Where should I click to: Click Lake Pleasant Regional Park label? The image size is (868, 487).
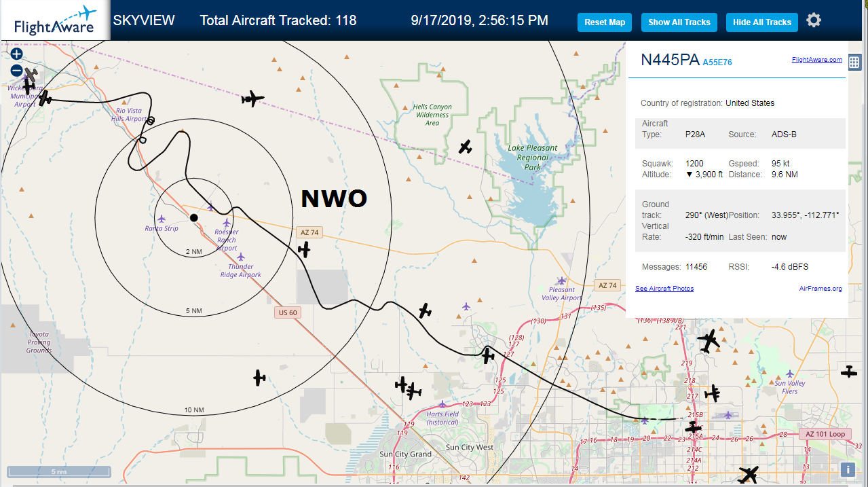point(533,157)
